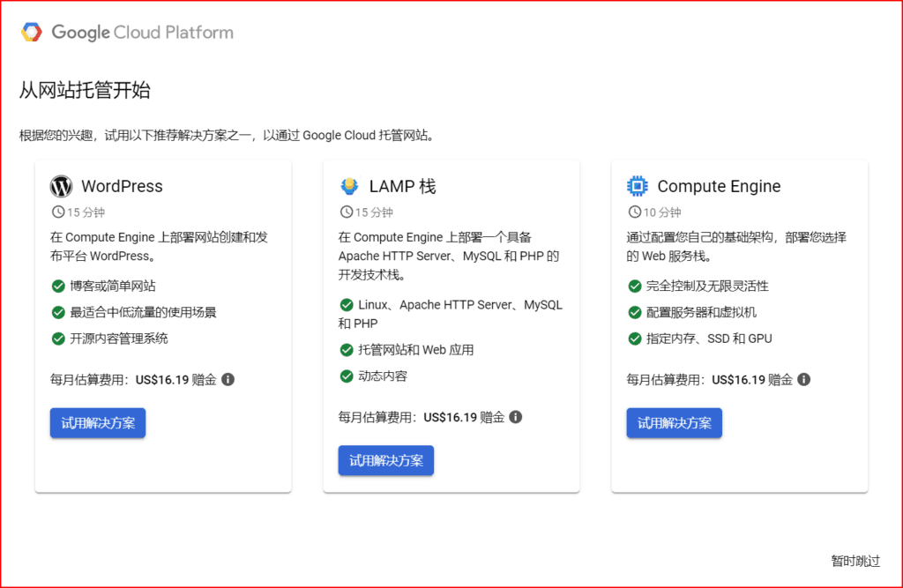The width and height of the screenshot is (903, 588).
Task: Click the checkmark beside 完全控制及无限灵活性
Action: (x=634, y=286)
